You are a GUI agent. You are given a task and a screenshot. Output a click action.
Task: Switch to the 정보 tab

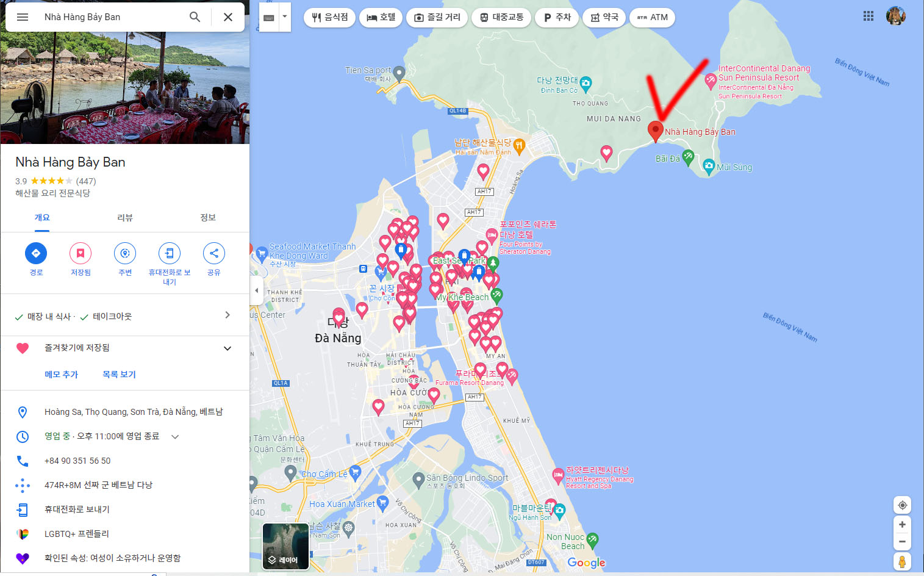coord(208,218)
